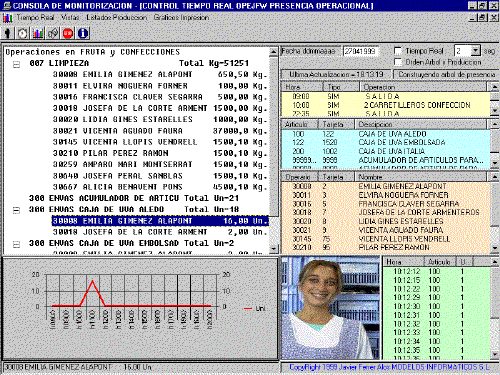500x375 pixels.
Task: Click the Construyendo arbol de presencia button
Action: [446, 74]
